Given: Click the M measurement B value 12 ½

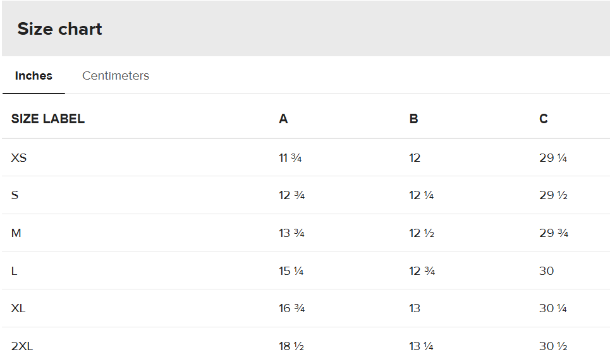Looking at the screenshot, I should (422, 233).
